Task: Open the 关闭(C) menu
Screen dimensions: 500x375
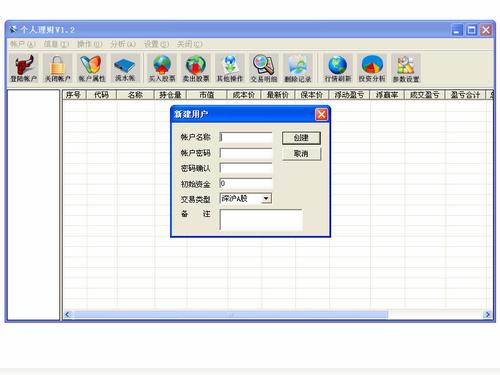Action: tap(189, 44)
